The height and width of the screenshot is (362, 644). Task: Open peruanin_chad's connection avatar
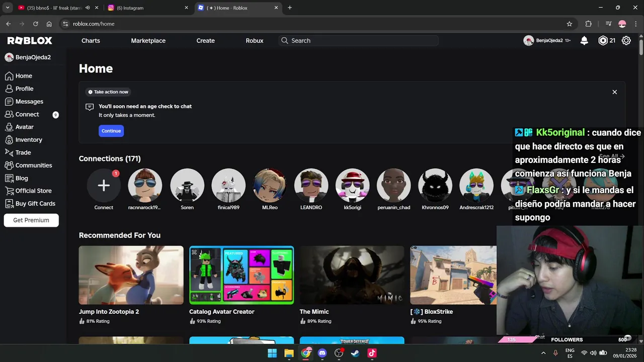393,186
